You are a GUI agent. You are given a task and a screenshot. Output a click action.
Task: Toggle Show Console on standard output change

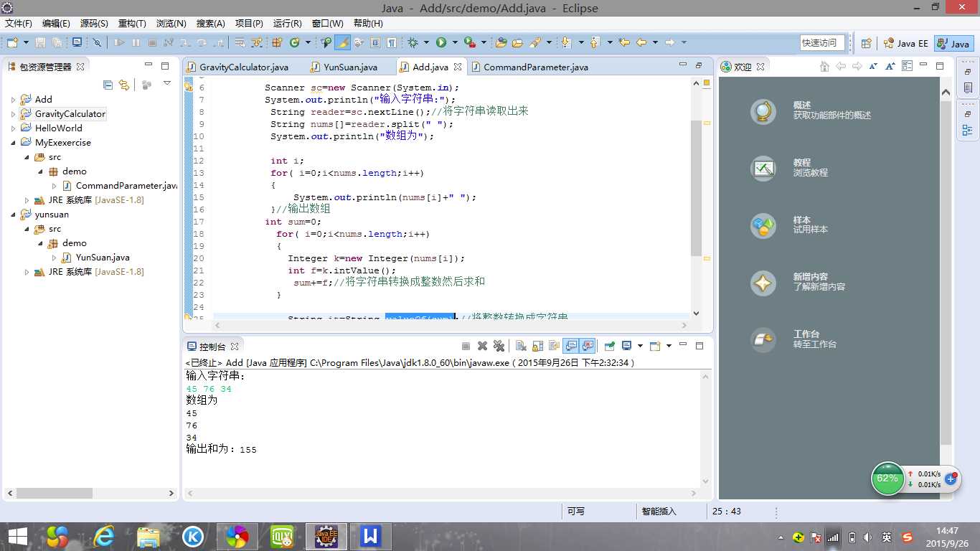tap(571, 346)
